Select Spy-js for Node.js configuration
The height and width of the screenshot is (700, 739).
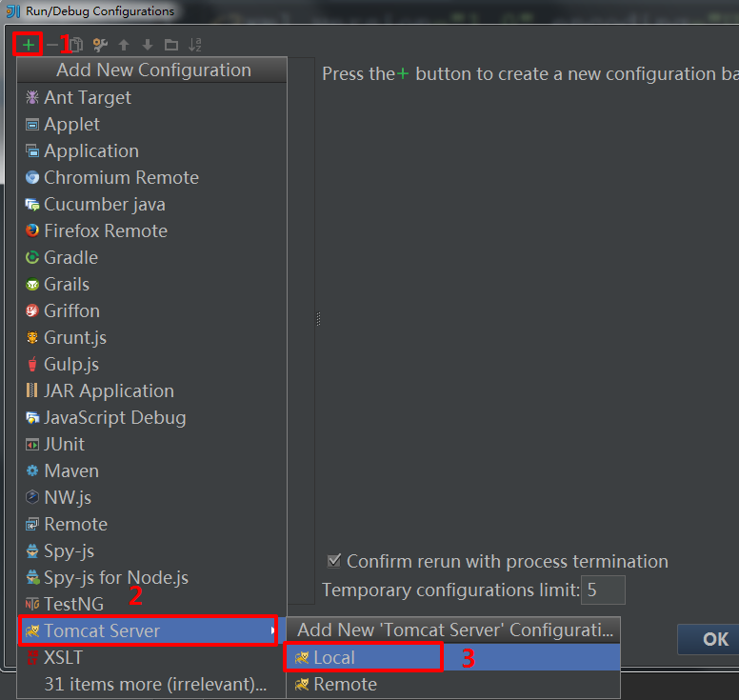[x=151, y=577]
